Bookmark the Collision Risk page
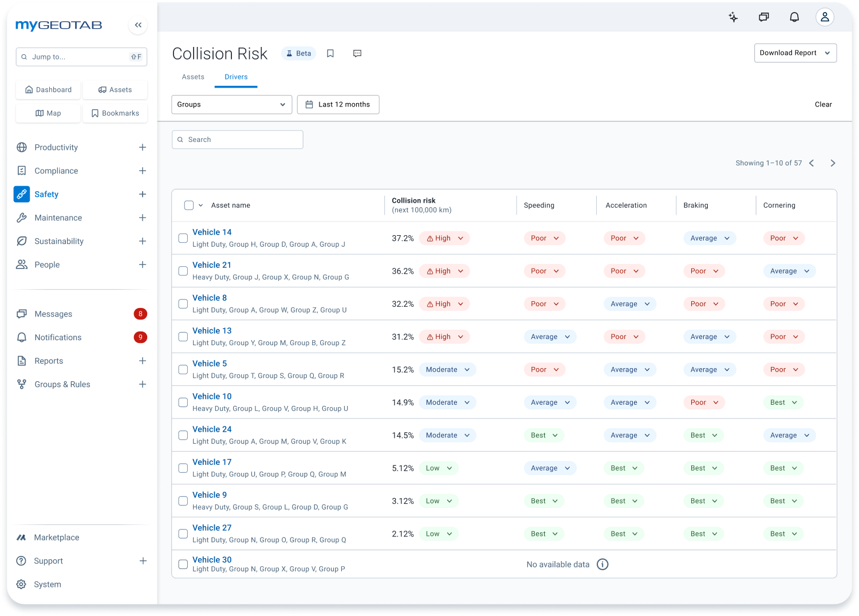 pos(330,53)
